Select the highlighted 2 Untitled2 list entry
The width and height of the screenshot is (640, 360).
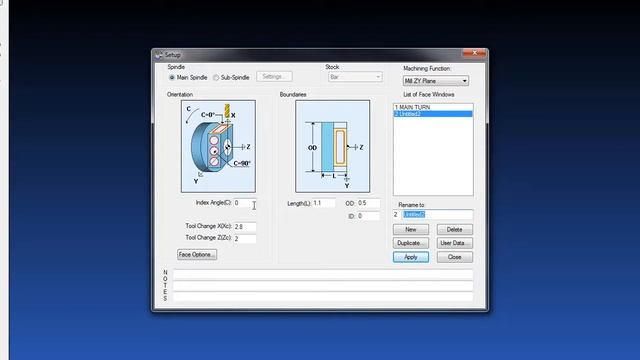(x=433, y=114)
